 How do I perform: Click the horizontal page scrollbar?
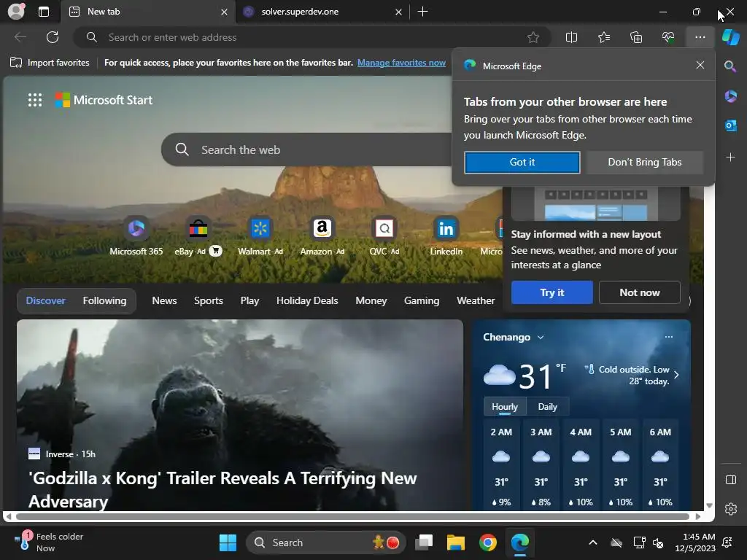352,516
